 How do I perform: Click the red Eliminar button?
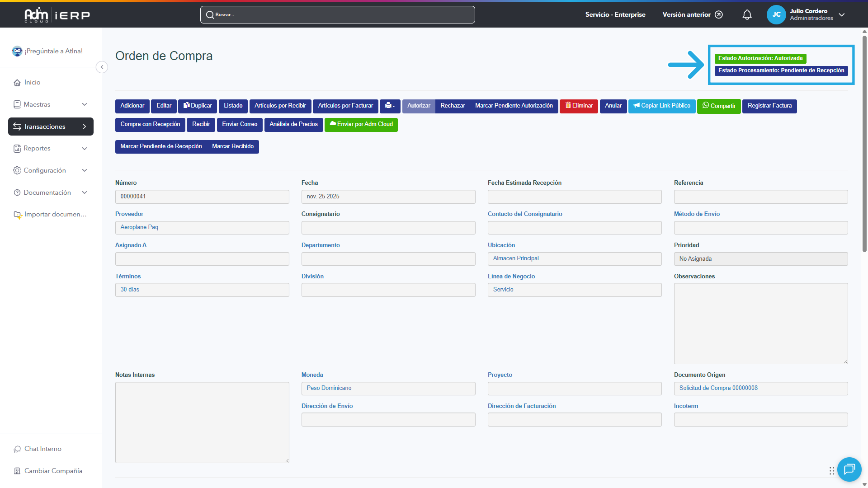point(579,106)
